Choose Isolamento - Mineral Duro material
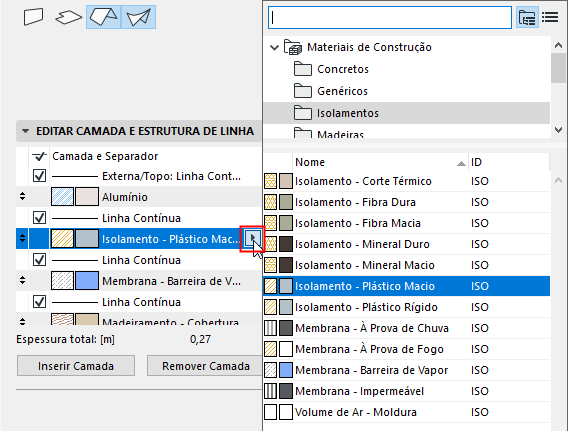Viewport: 568px width, 431px height. (406, 244)
